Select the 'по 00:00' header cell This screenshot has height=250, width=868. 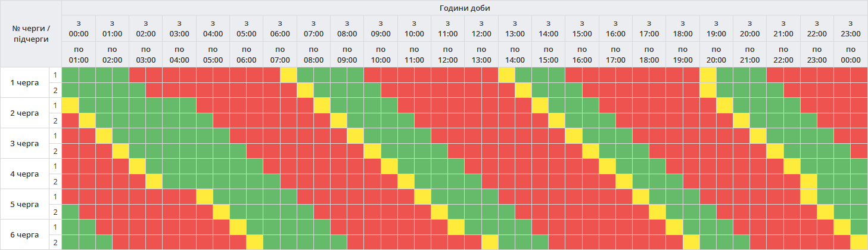[851, 54]
